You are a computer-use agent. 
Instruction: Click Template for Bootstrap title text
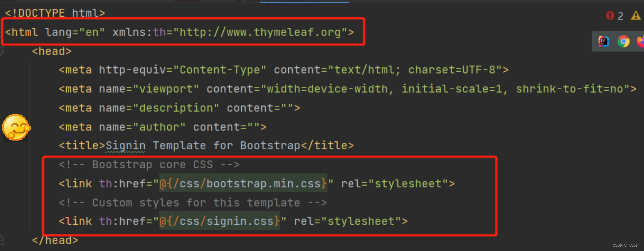[226, 146]
